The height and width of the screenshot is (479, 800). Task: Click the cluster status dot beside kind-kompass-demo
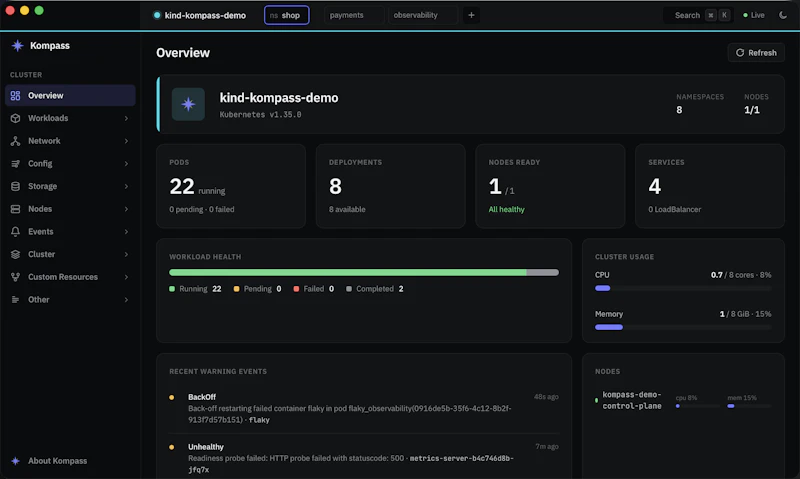pyautogui.click(x=157, y=15)
